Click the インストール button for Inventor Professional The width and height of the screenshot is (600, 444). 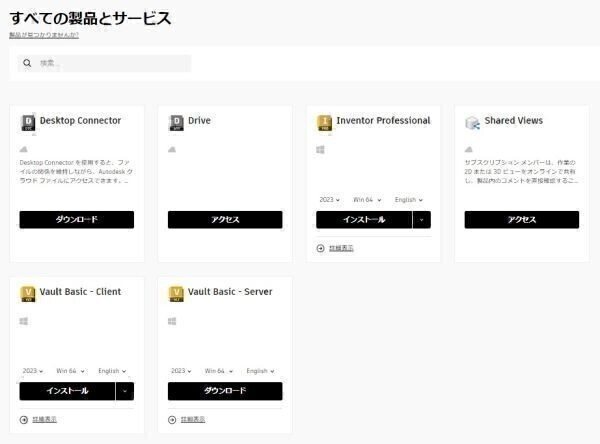coord(364,220)
